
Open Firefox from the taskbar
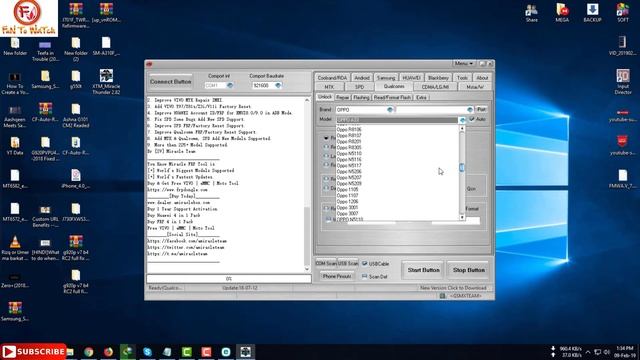(108, 352)
